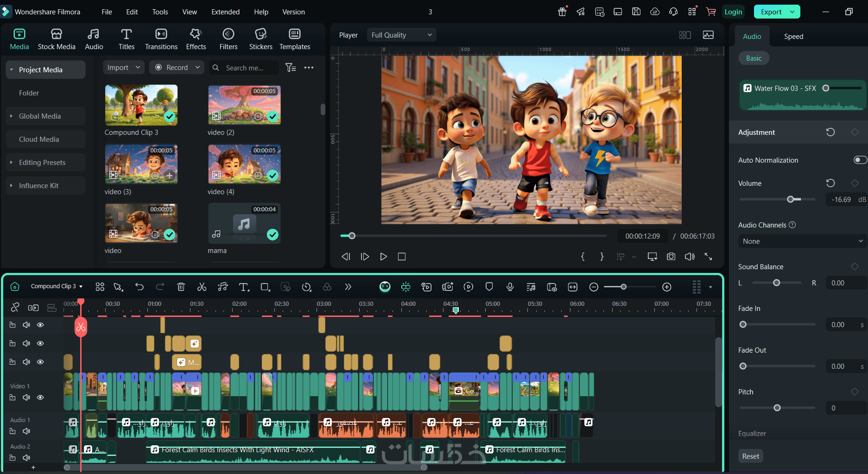Hide the Video 1 track with eye icon
The width and height of the screenshot is (868, 474).
(40, 397)
